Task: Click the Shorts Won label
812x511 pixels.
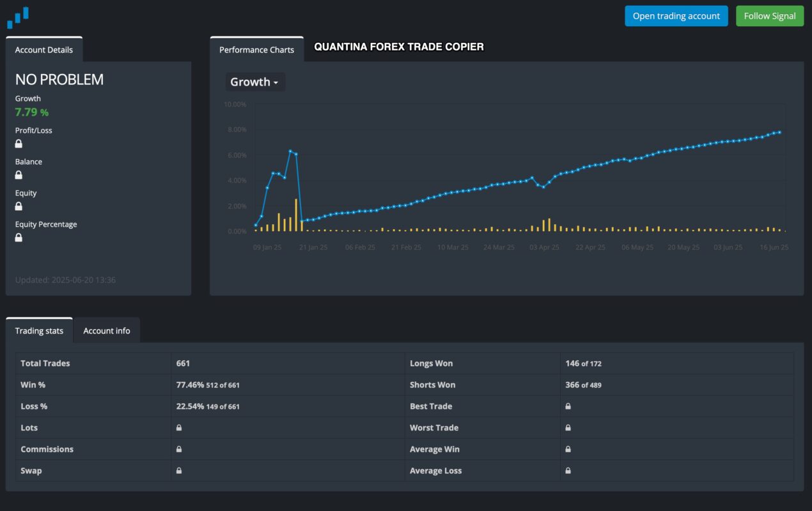Action: click(432, 385)
